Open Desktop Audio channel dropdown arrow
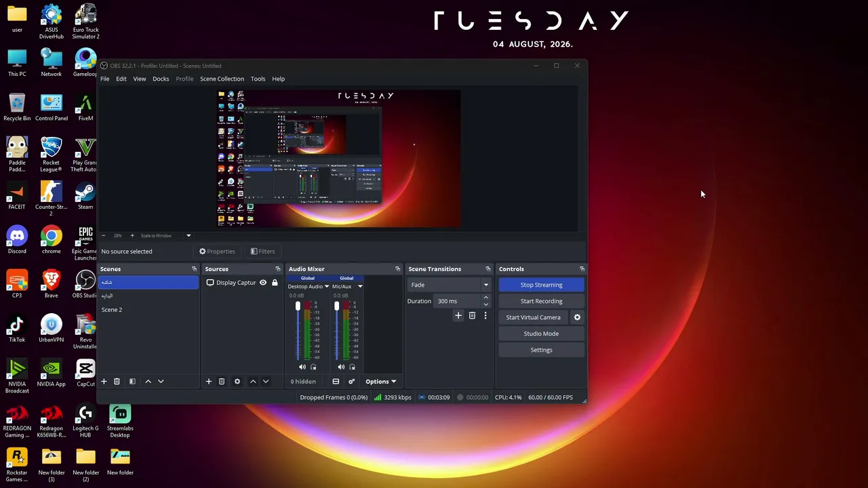This screenshot has width=868, height=488. click(326, 287)
